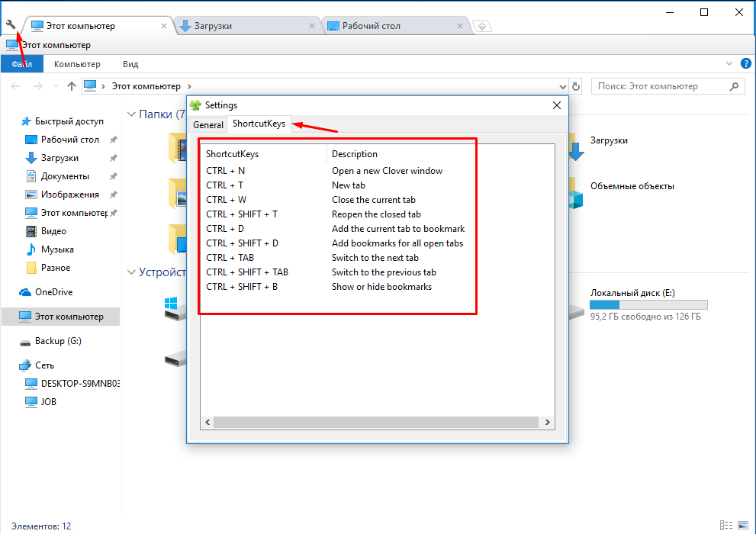Switch to the Загрузки tab
Image resolution: width=756 pixels, height=534 pixels.
pyautogui.click(x=244, y=26)
